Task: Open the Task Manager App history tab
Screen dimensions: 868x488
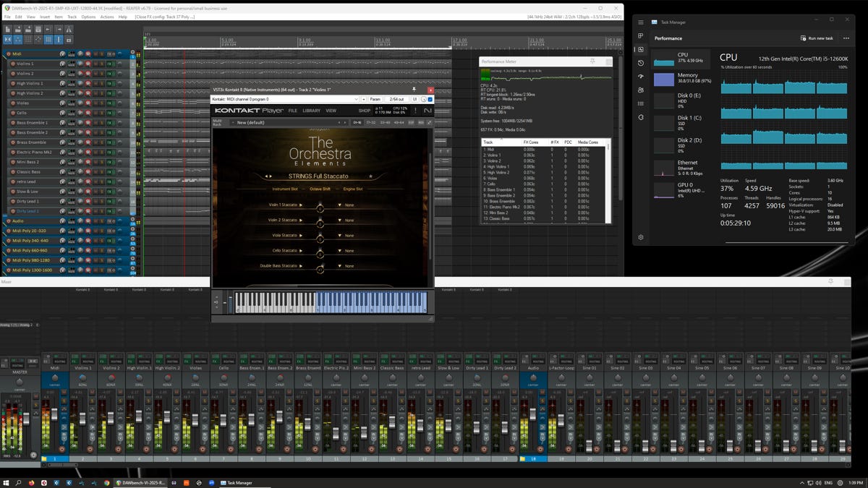Action: tap(641, 63)
